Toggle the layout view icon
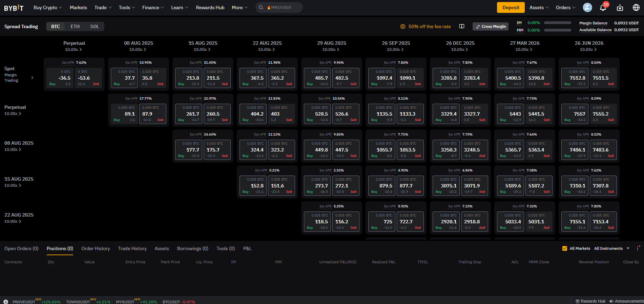The width and height of the screenshot is (644, 304). tap(461, 26)
